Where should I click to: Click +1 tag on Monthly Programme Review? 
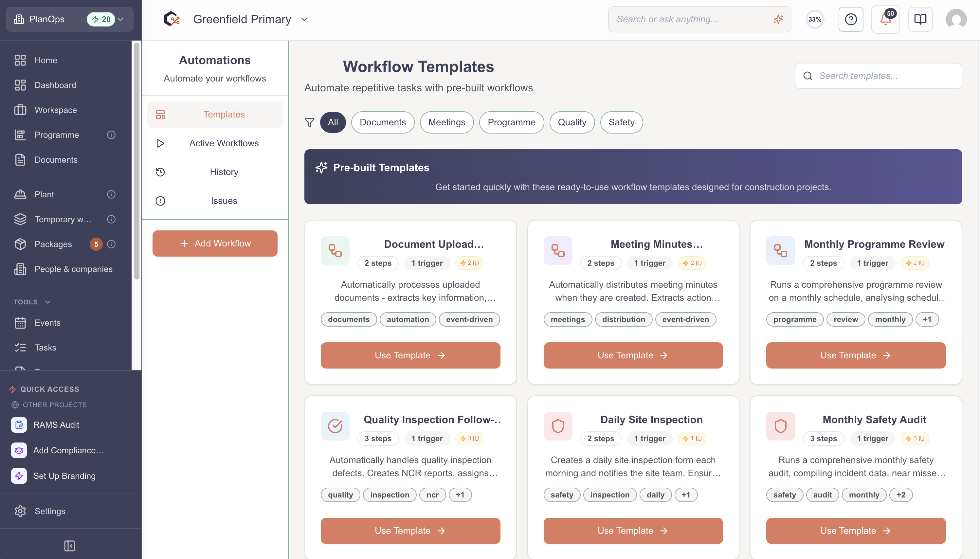[927, 319]
